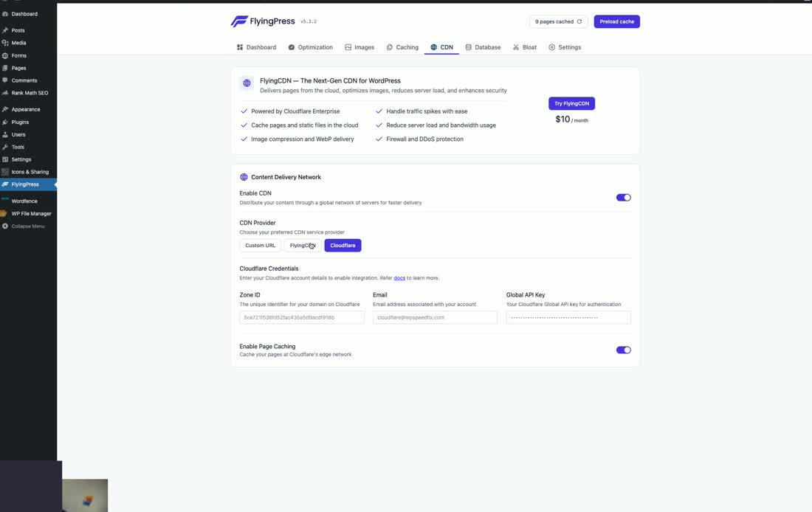Click the Users icon in sidebar
Screen dimensions: 812x512
pos(5,134)
